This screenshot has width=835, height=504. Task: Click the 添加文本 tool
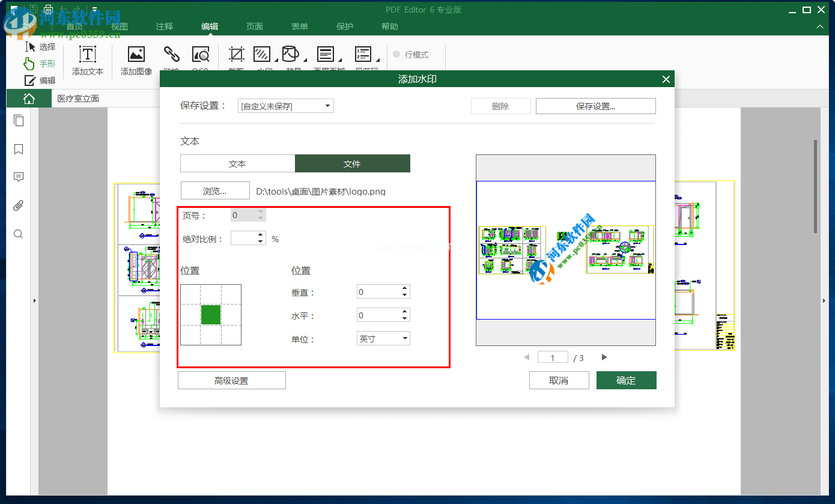pos(87,60)
